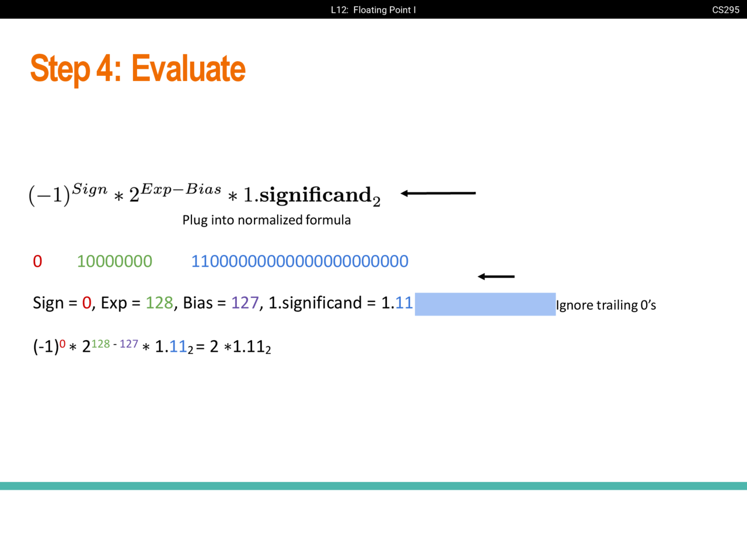
Task: Click the result '2 *1.11' expression
Action: tap(240, 347)
